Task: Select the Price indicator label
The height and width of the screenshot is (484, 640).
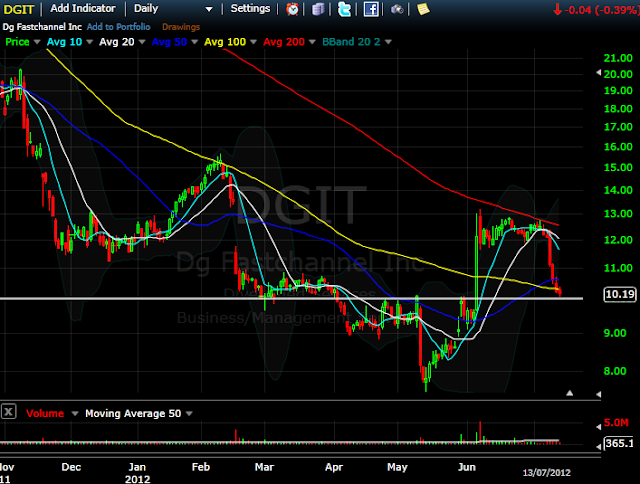Action: pyautogui.click(x=17, y=42)
